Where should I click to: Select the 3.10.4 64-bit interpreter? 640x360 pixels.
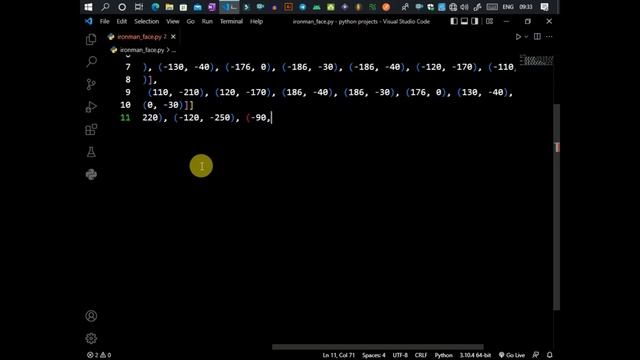pyautogui.click(x=475, y=355)
